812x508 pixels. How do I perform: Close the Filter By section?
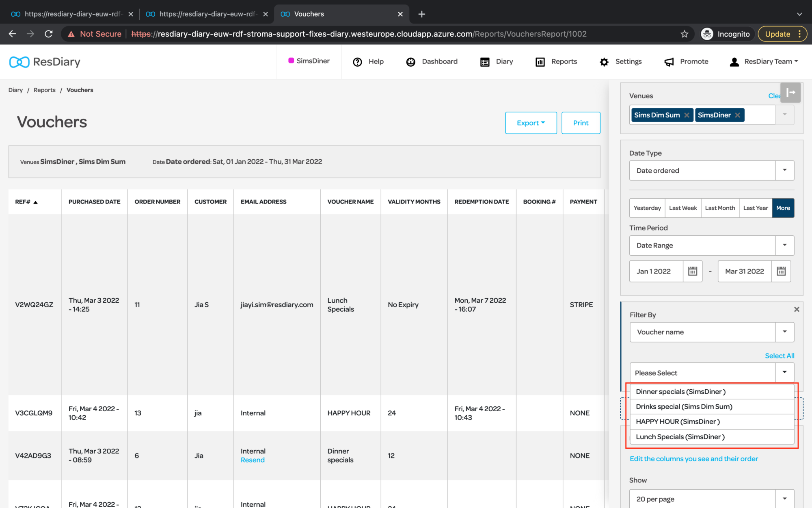pyautogui.click(x=796, y=309)
